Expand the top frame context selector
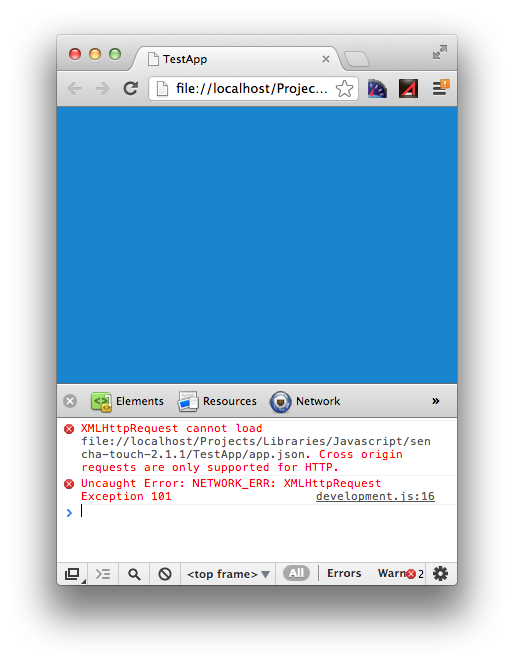 point(228,574)
